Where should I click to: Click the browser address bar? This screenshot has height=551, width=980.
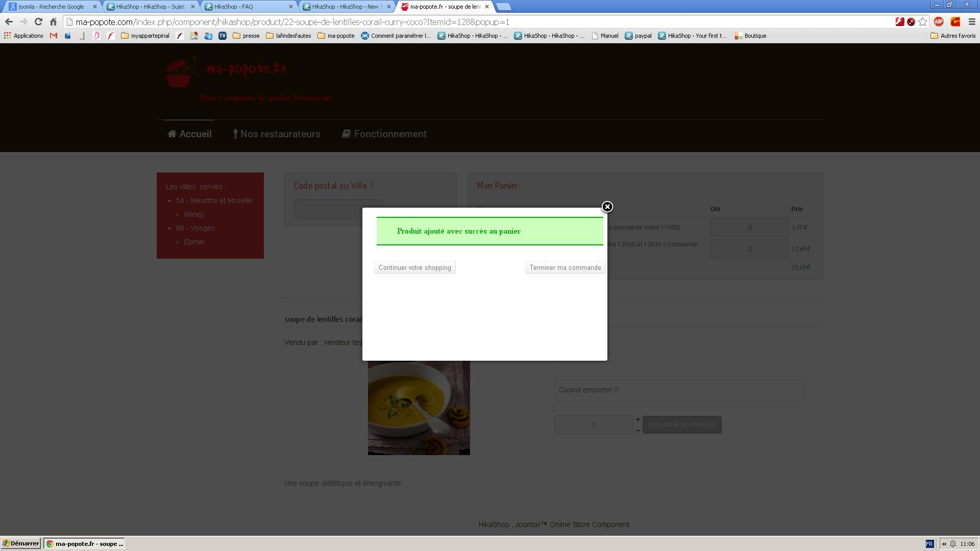[x=459, y=22]
